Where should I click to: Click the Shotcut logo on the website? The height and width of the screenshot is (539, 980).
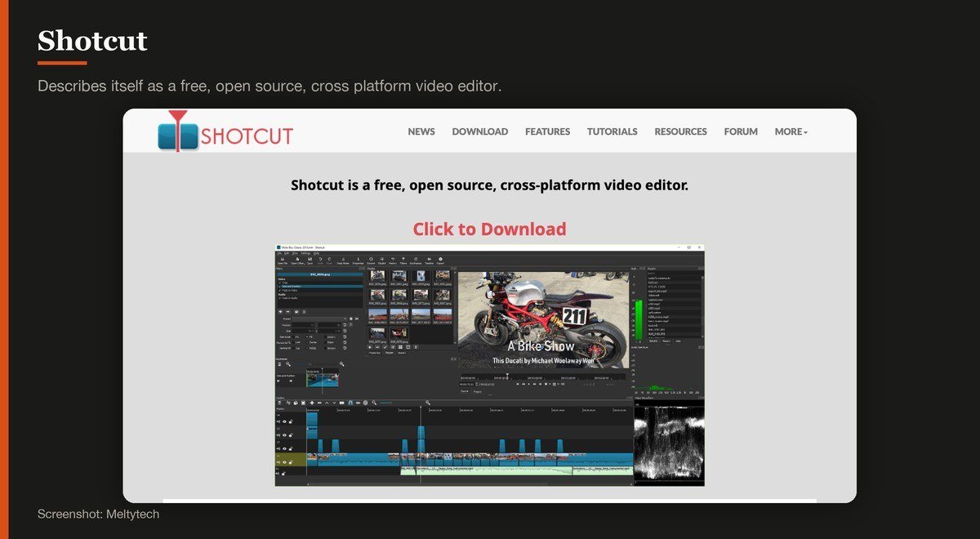[x=225, y=132]
